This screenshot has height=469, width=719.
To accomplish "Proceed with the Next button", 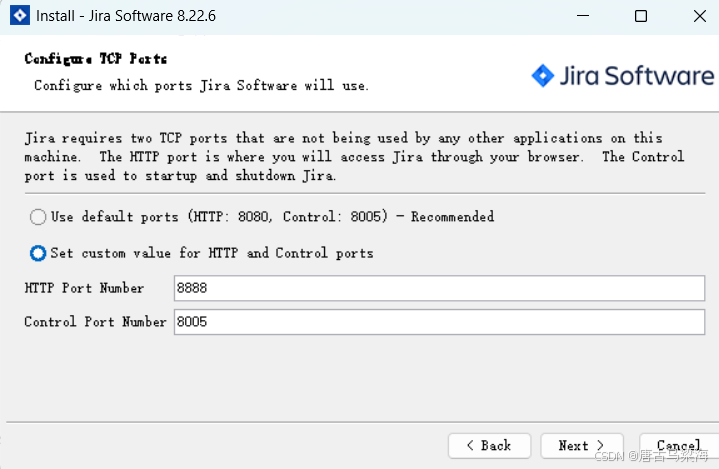I will (x=582, y=446).
